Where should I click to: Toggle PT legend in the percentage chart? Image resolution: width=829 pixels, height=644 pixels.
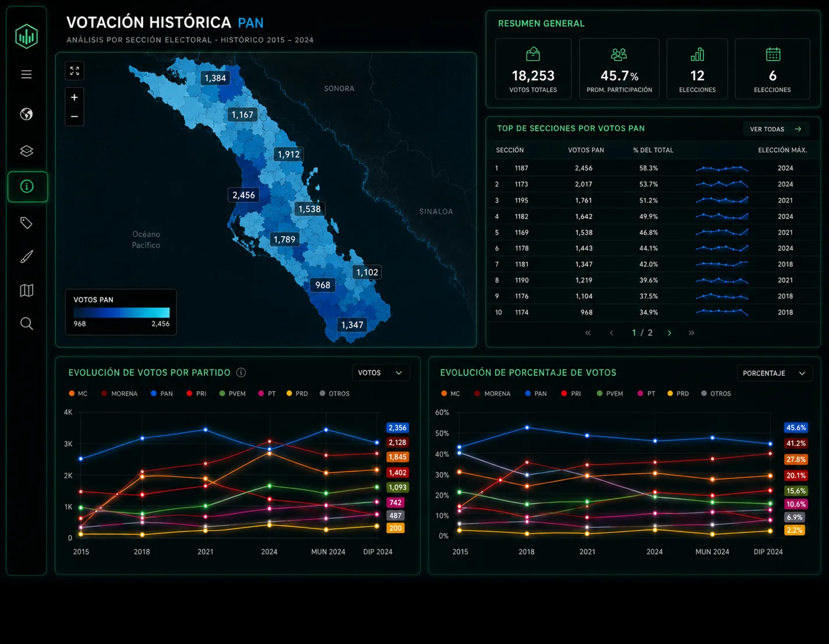(x=646, y=394)
